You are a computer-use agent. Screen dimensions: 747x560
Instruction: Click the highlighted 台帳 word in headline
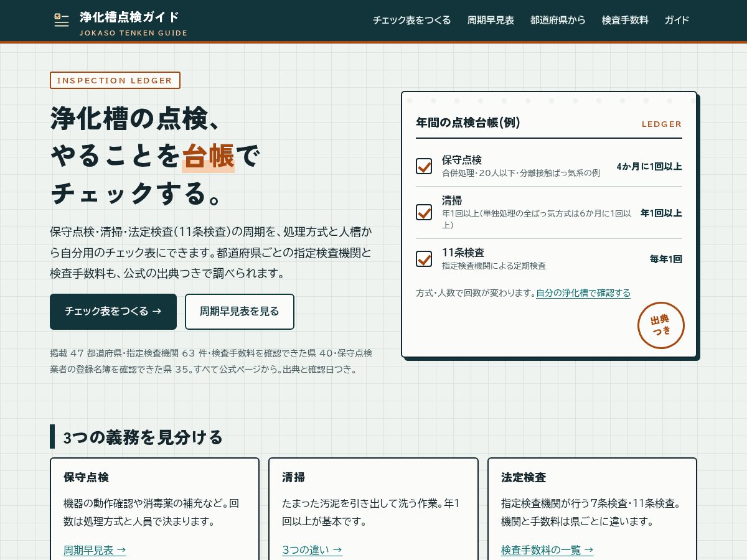click(208, 156)
